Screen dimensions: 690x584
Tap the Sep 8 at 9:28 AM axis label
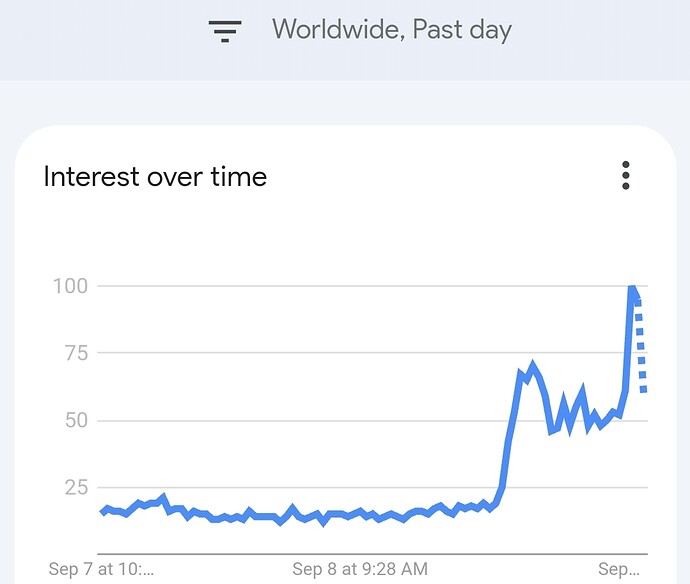click(360, 569)
